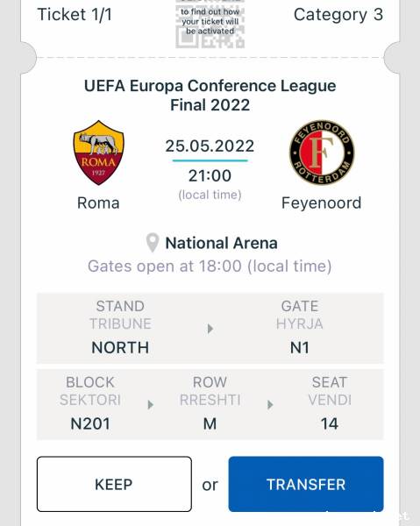Viewport: 420px width, 526px height.
Task: Tap the Ticket 1/1 label
Action: pos(75,14)
